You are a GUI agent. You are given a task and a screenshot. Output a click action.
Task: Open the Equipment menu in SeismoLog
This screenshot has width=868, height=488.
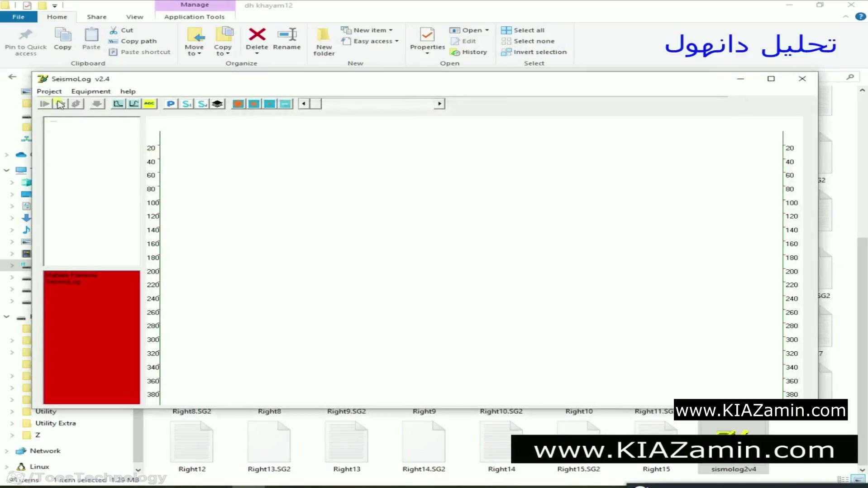[91, 91]
